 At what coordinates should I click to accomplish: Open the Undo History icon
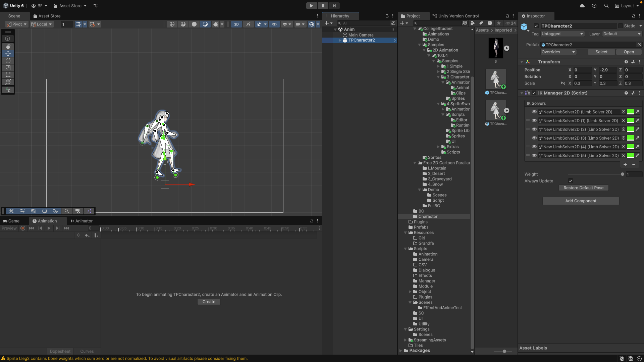pyautogui.click(x=594, y=6)
